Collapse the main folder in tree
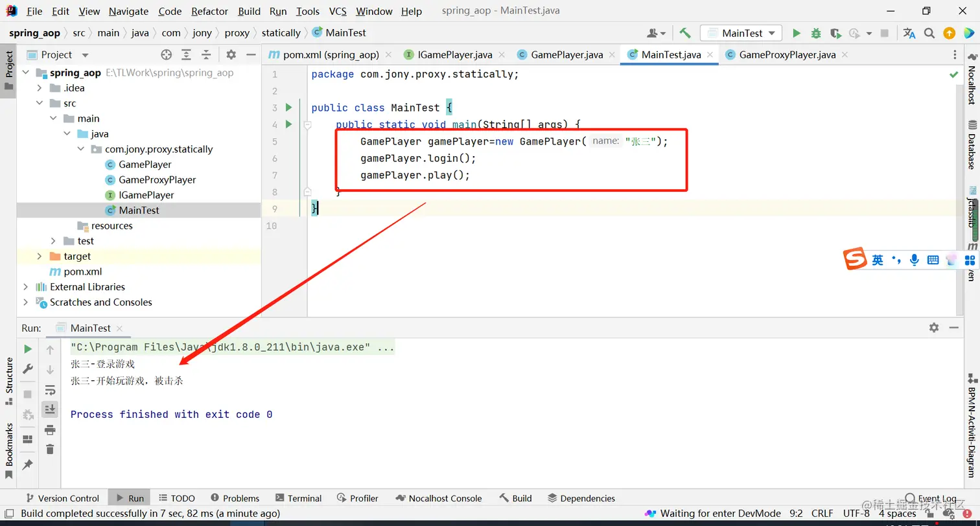The image size is (980, 526). (x=53, y=119)
